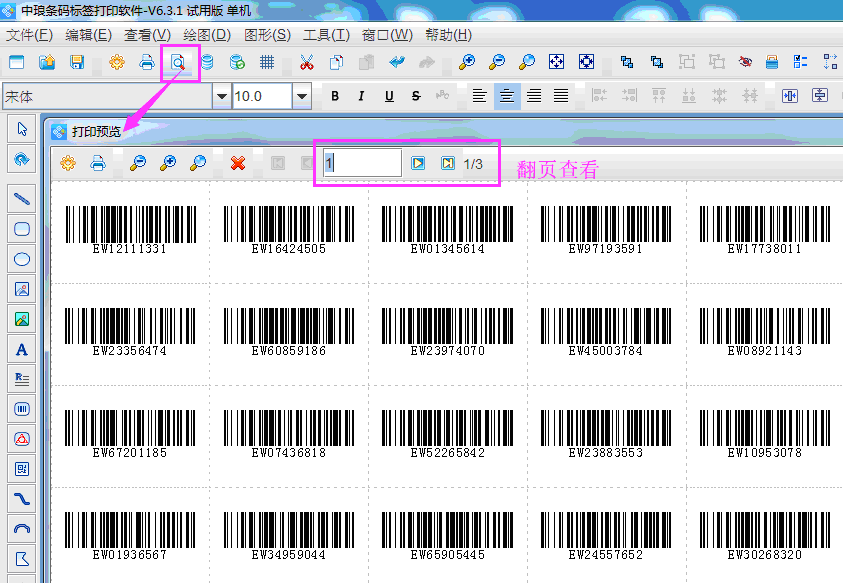Toggle underline formatting
This screenshot has height=583, width=843.
tap(389, 96)
